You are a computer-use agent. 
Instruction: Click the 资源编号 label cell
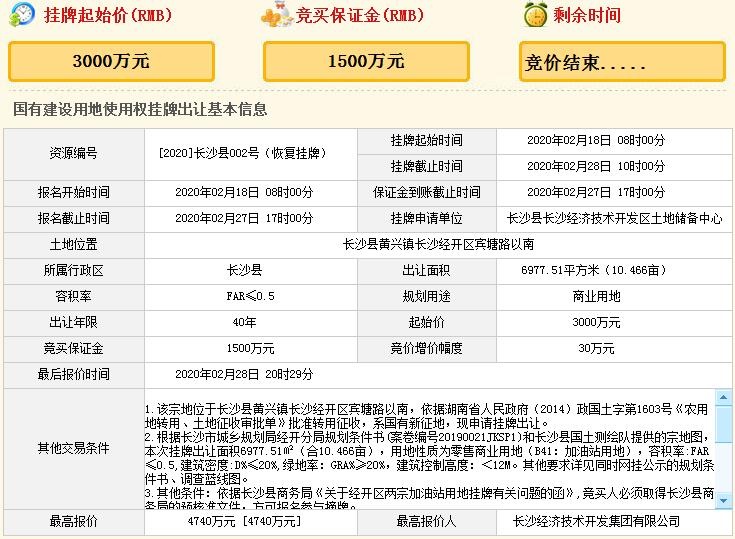(74, 154)
